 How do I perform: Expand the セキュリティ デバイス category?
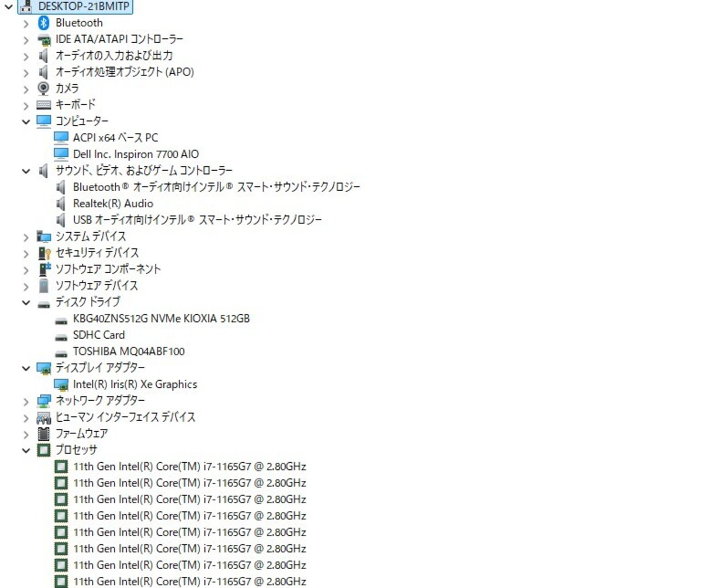(25, 253)
